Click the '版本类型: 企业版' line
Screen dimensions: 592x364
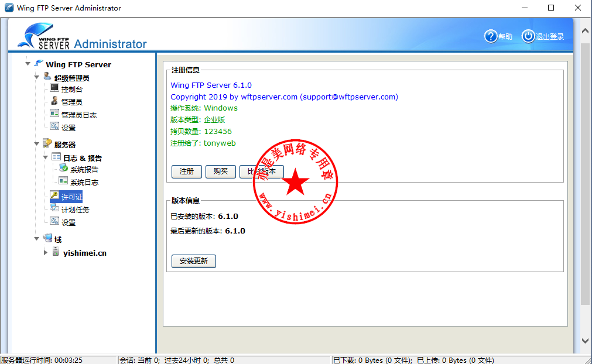pyautogui.click(x=197, y=120)
